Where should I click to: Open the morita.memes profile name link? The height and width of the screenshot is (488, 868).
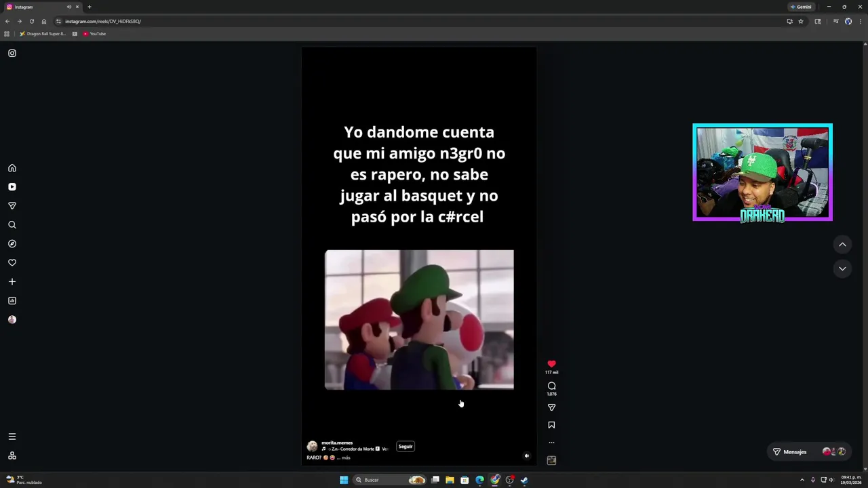click(337, 443)
